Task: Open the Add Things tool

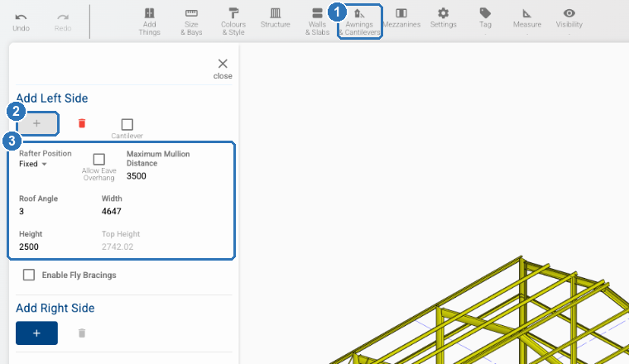Action: 149,22
